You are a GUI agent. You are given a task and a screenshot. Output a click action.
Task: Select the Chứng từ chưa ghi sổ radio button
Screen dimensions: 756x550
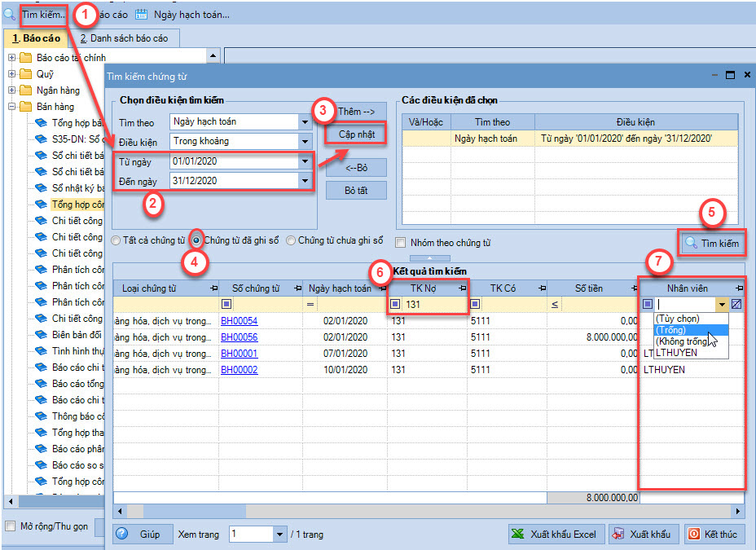pos(291,240)
